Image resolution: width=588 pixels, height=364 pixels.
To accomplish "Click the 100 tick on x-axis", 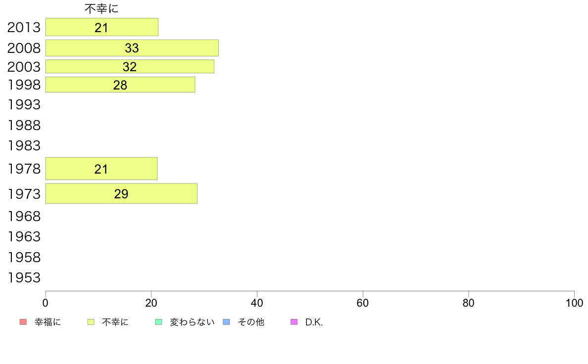I will (574, 303).
